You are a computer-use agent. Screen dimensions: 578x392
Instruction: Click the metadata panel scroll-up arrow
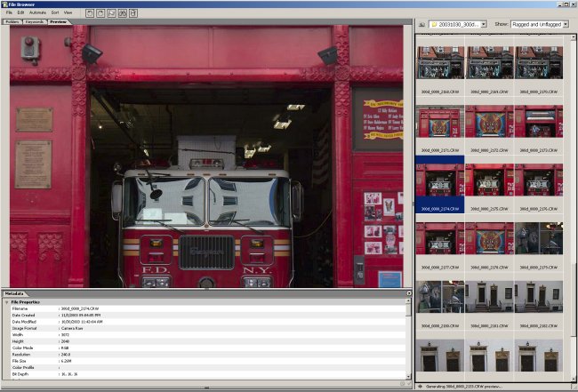[408, 301]
